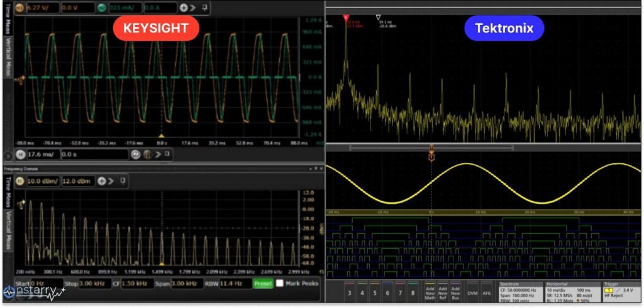
Task: Open the Vertical Meas tab beside the waveform
Action: [x=7, y=57]
